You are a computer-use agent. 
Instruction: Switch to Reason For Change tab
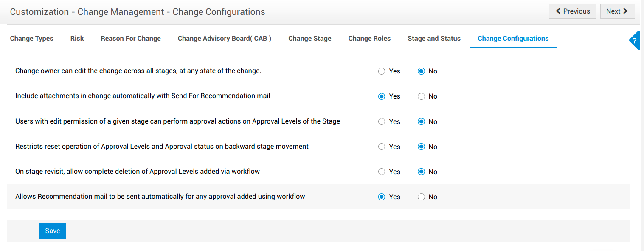pos(131,39)
